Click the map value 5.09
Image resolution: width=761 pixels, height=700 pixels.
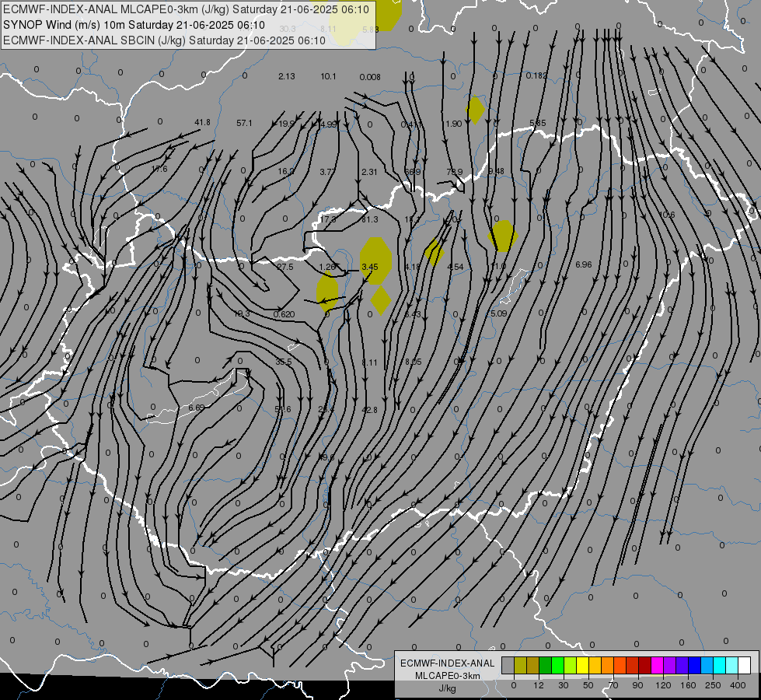point(498,313)
